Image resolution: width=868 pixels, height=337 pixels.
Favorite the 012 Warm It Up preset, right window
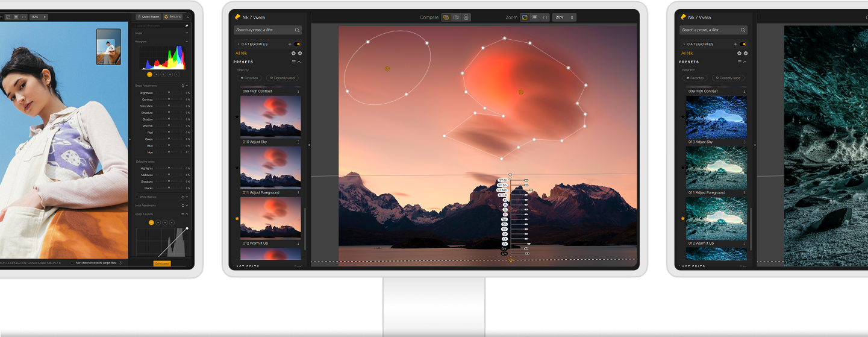[682, 218]
